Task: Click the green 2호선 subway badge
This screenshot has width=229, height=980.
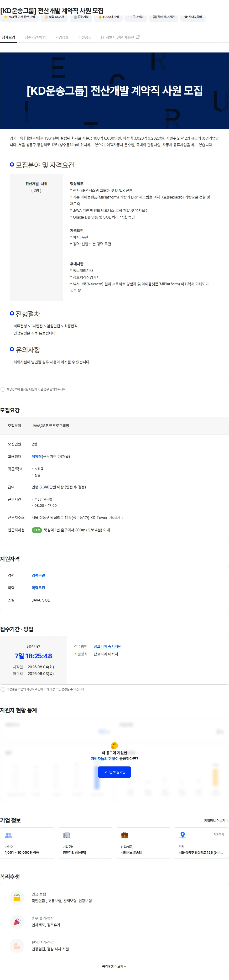Action: click(x=36, y=530)
